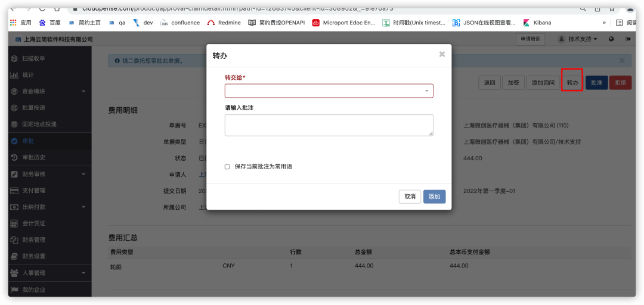The height and width of the screenshot is (305, 644).
Task: Open 固定地点投递 in sidebar
Action: click(49, 124)
